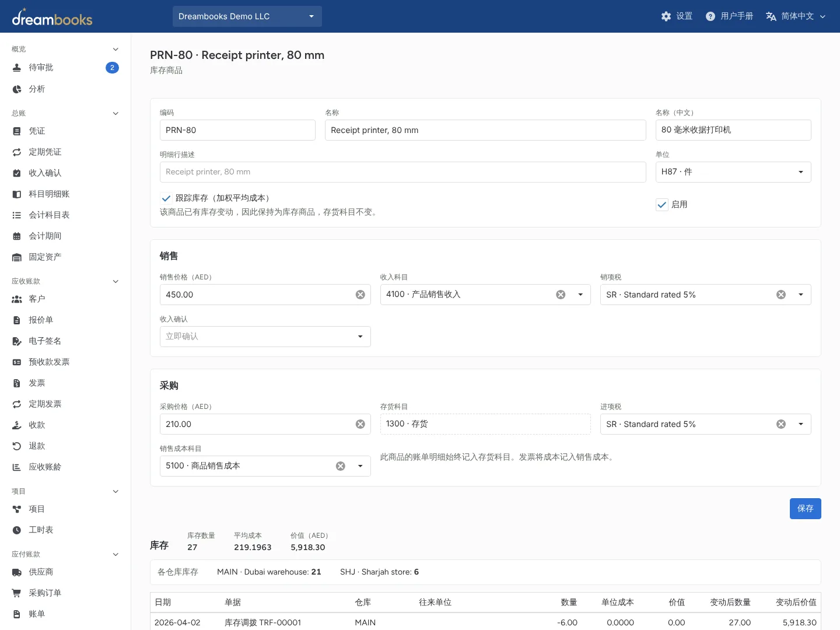Click the 退款 undo arrow icon
Image resolution: width=840 pixels, height=630 pixels.
17,446
